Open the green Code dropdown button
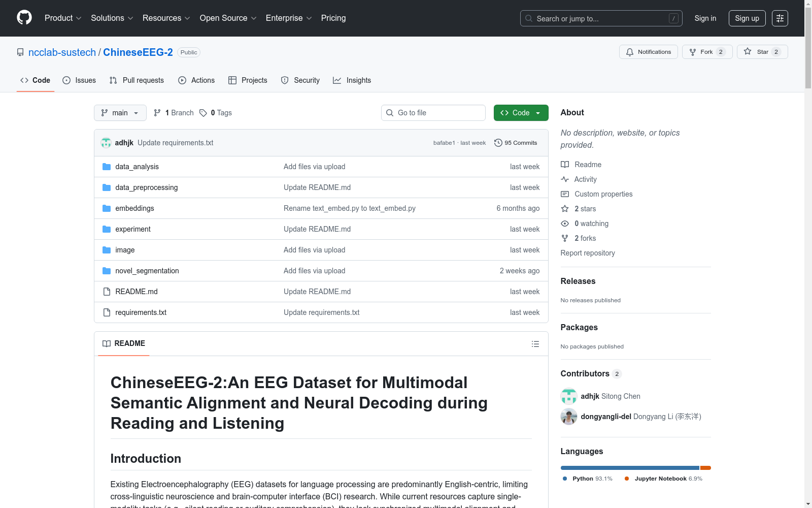This screenshot has width=812, height=508. [x=521, y=113]
